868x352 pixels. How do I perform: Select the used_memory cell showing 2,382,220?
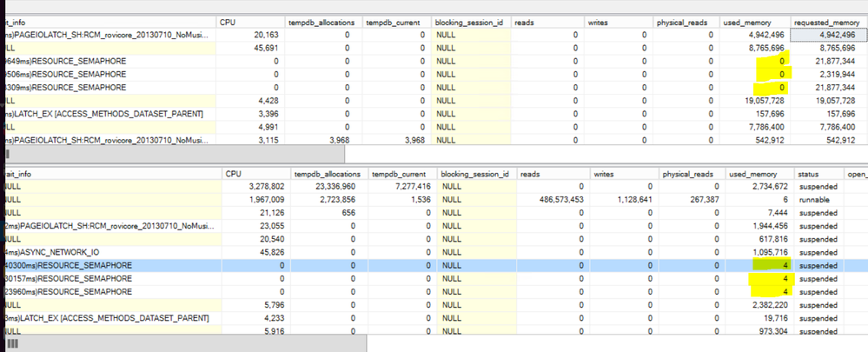tap(759, 305)
